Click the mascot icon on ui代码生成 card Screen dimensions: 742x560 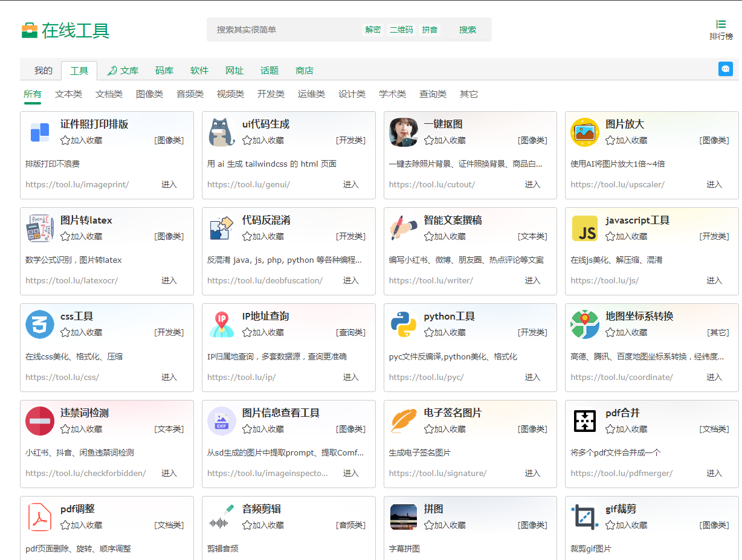(x=221, y=132)
